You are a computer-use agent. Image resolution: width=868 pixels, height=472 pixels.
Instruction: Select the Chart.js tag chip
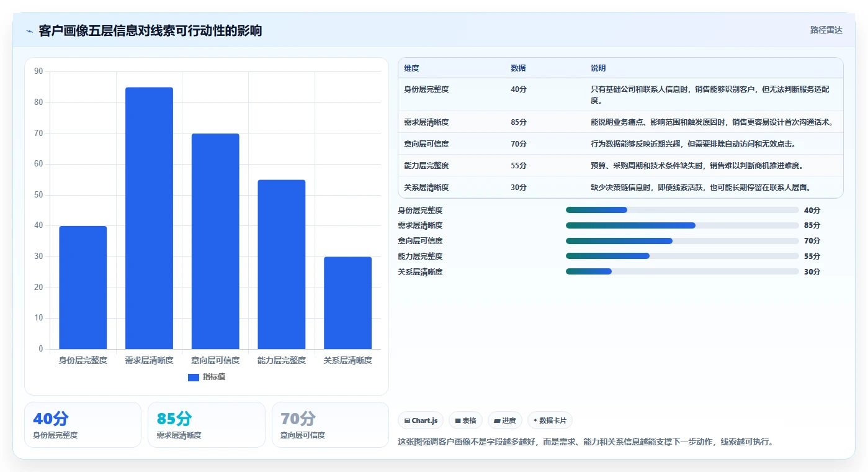(x=421, y=420)
